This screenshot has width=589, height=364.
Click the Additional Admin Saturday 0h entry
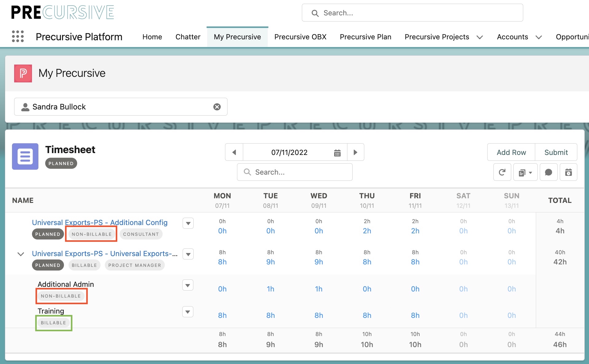coord(463,289)
